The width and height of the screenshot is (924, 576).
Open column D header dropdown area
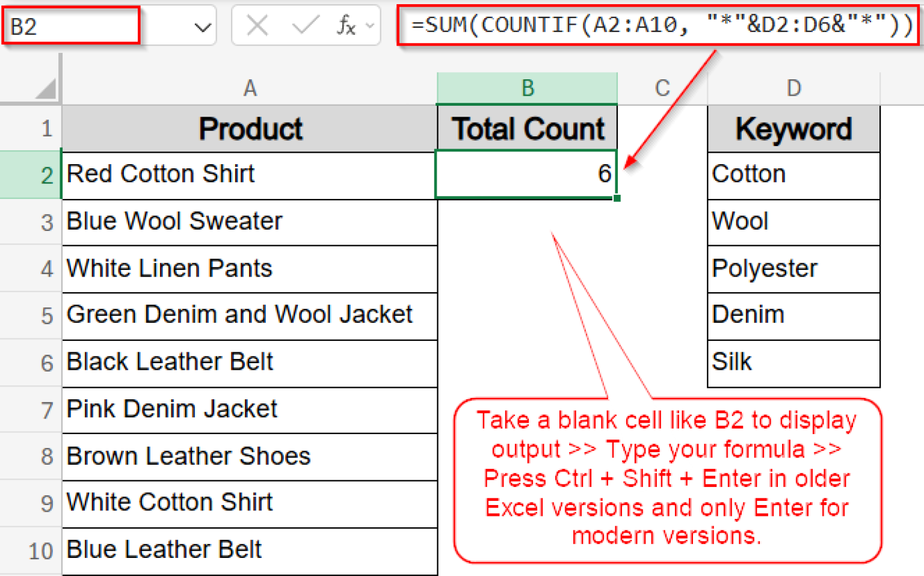pyautogui.click(x=793, y=88)
